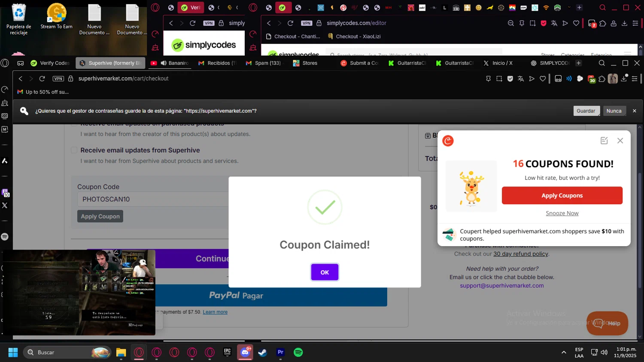Open the Spotify icon in Opera sidebar
Screen dimensions: 644x362
point(5,237)
